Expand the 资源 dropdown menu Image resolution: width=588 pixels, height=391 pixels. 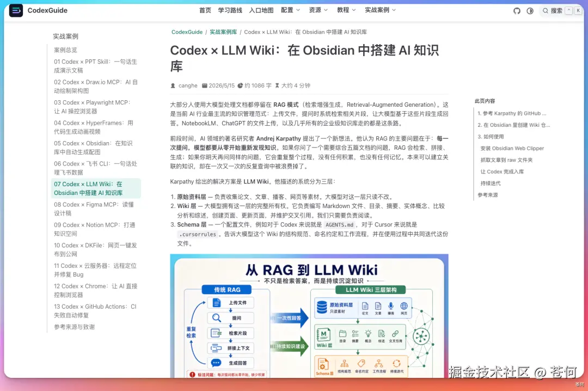coord(318,10)
